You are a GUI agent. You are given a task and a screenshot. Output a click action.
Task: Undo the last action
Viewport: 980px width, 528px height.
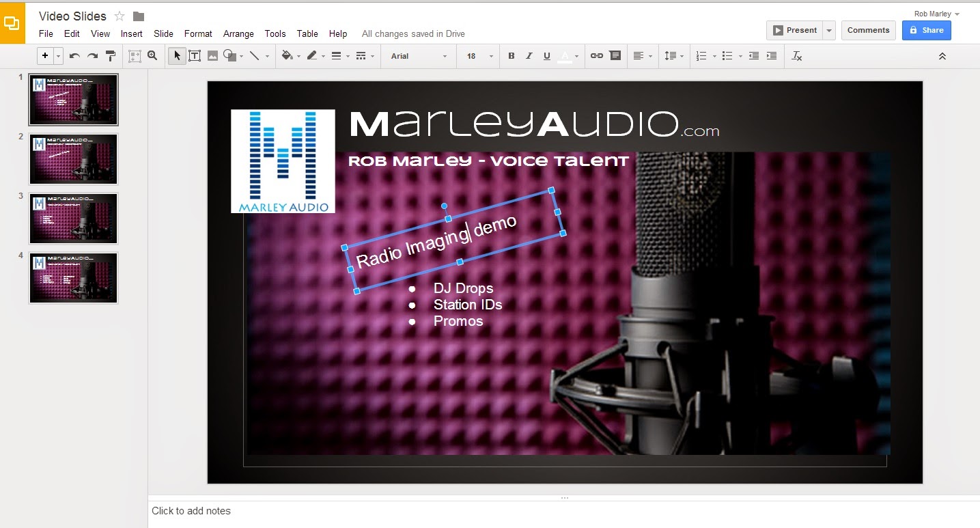click(74, 56)
